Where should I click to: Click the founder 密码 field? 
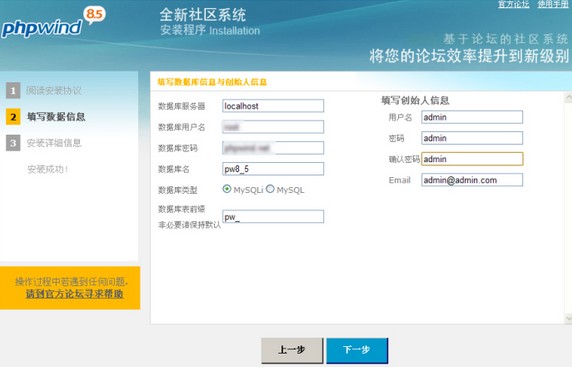point(472,138)
